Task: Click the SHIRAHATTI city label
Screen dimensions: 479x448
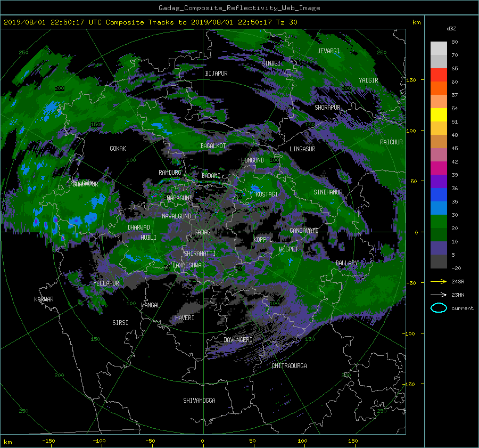Action: pyautogui.click(x=200, y=253)
